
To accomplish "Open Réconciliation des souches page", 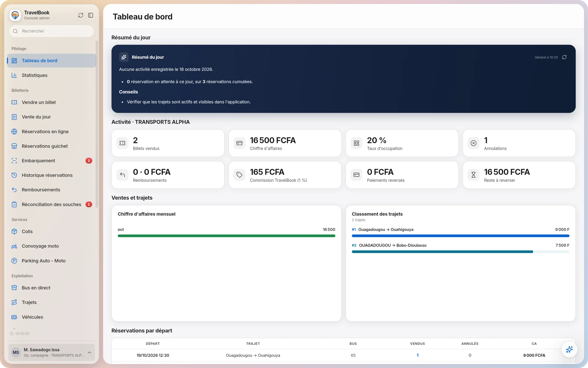I will coord(51,205).
